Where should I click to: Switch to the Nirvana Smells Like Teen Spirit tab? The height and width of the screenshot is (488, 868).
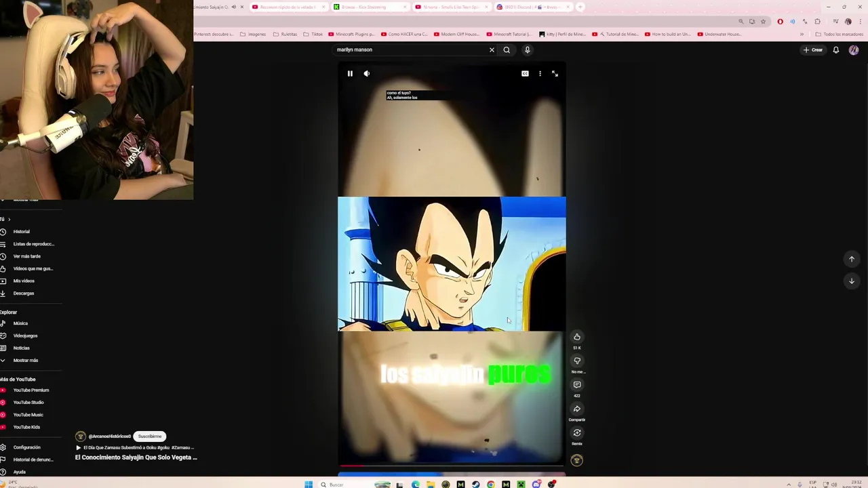tap(451, 7)
